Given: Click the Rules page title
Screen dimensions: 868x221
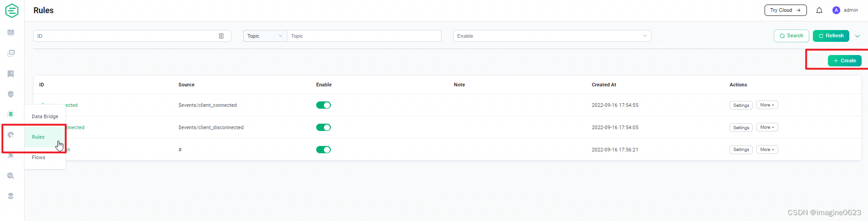Looking at the screenshot, I should 43,10.
